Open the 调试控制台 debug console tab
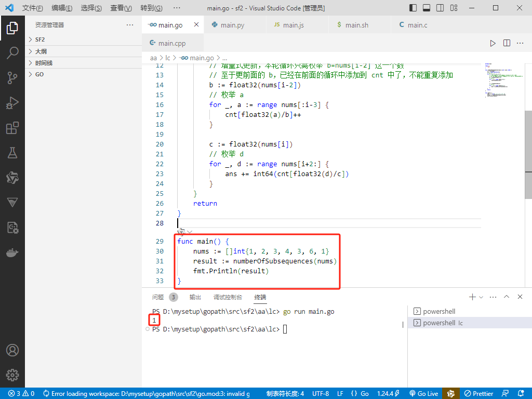This screenshot has width=532, height=399. (228, 297)
